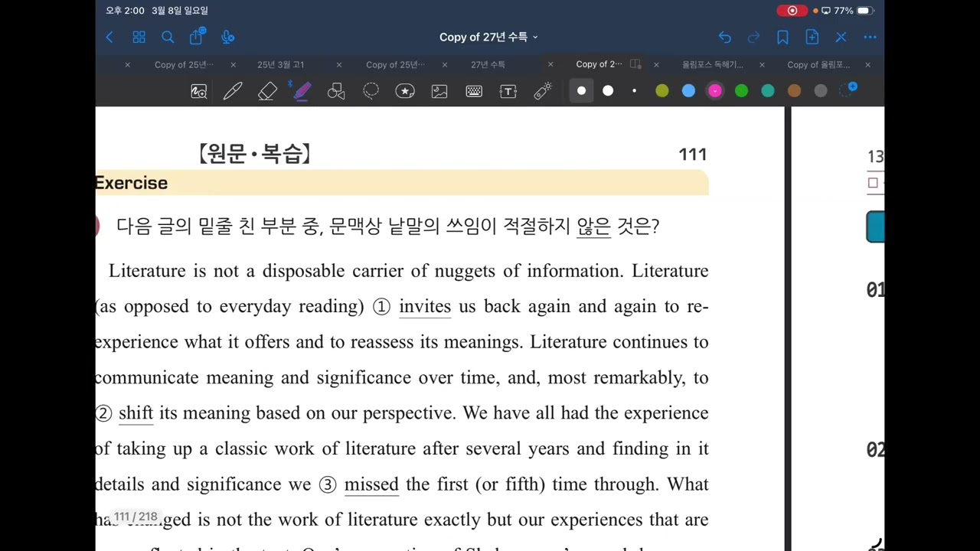
Task: Pick the olive yellow color swatch
Action: (662, 91)
